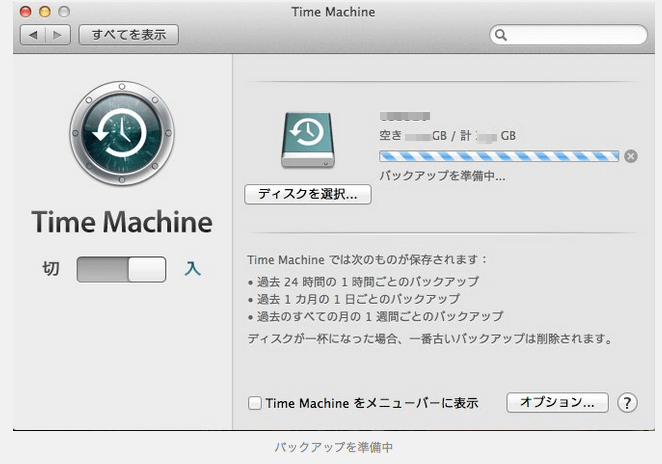Open the ディスクを選択... disk chooser
The height and width of the screenshot is (464, 662).
(x=308, y=194)
